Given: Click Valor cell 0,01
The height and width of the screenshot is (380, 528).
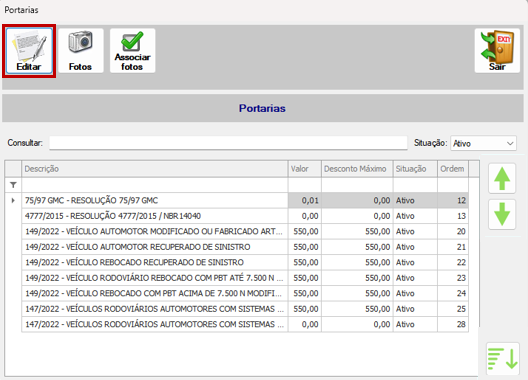Looking at the screenshot, I should click(305, 200).
